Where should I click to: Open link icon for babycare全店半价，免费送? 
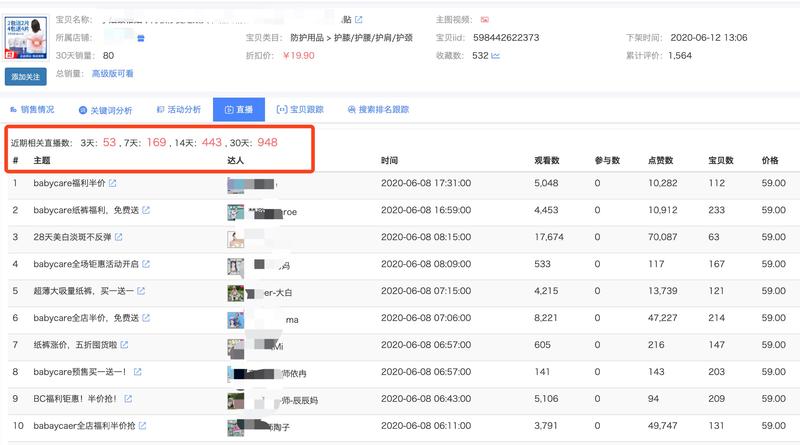coord(146,318)
